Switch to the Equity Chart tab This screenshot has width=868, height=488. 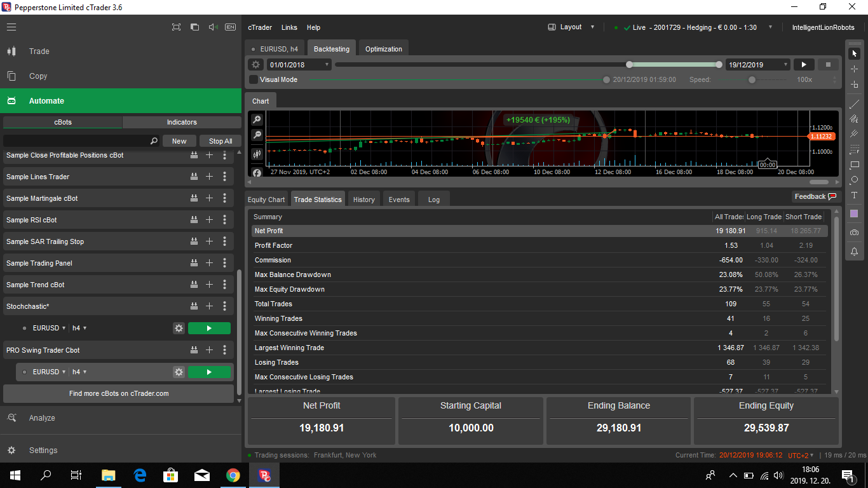tap(266, 199)
